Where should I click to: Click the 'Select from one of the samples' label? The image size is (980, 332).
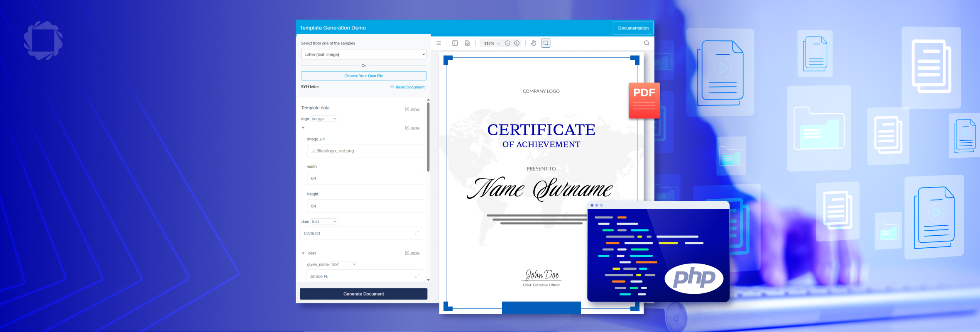pyautogui.click(x=328, y=43)
